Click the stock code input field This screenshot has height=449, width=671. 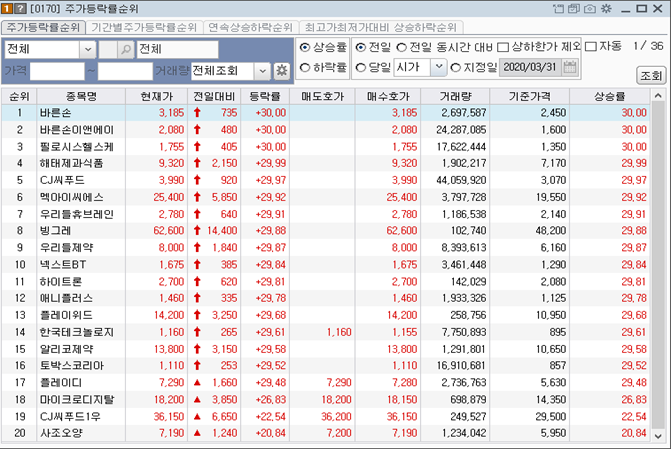tap(108, 50)
